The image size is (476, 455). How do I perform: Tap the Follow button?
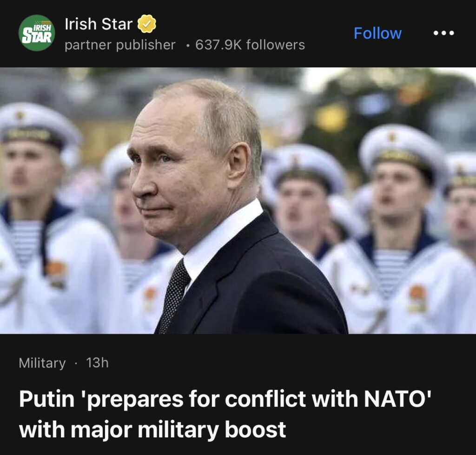(x=377, y=33)
